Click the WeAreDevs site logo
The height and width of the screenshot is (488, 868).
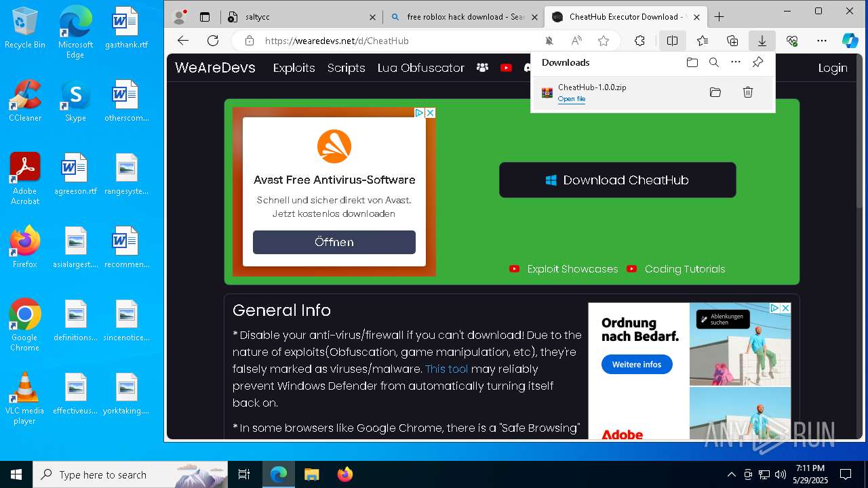215,68
